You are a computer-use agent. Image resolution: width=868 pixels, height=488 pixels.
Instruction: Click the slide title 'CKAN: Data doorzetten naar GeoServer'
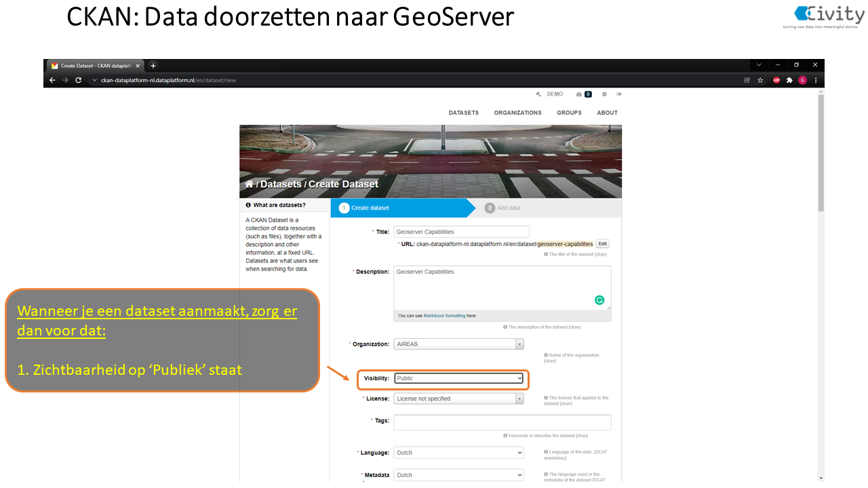(290, 16)
